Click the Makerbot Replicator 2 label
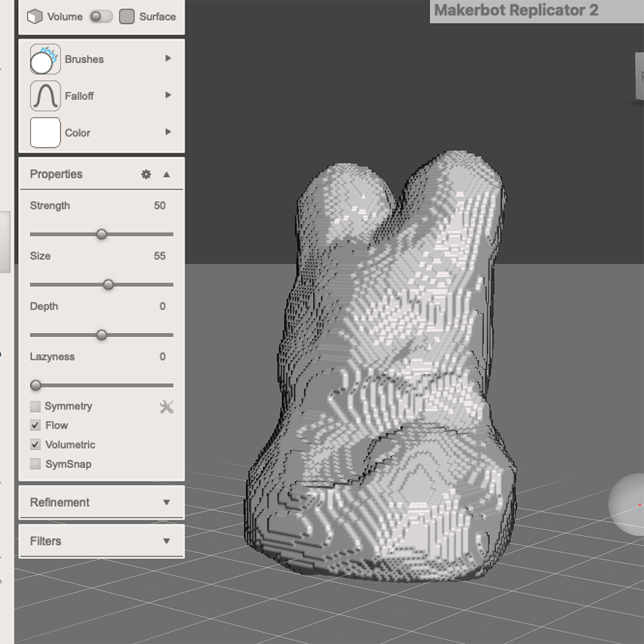This screenshot has height=644, width=644. pyautogui.click(x=515, y=10)
